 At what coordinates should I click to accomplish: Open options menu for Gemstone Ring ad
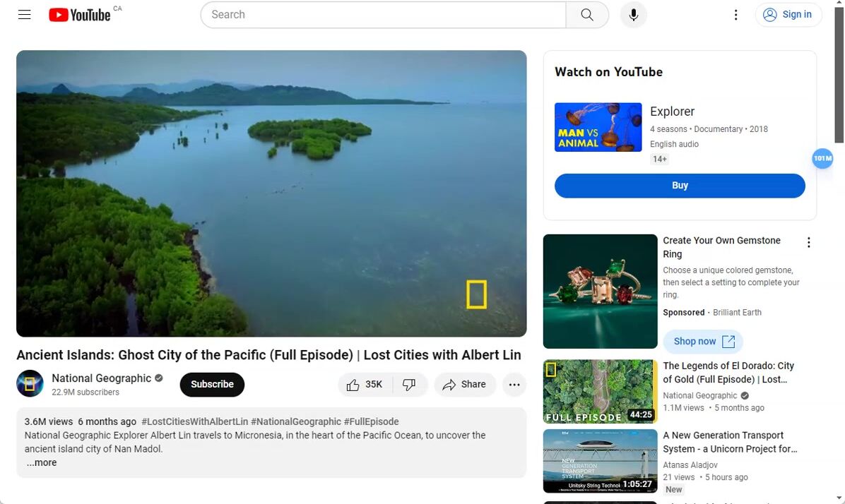tap(808, 242)
